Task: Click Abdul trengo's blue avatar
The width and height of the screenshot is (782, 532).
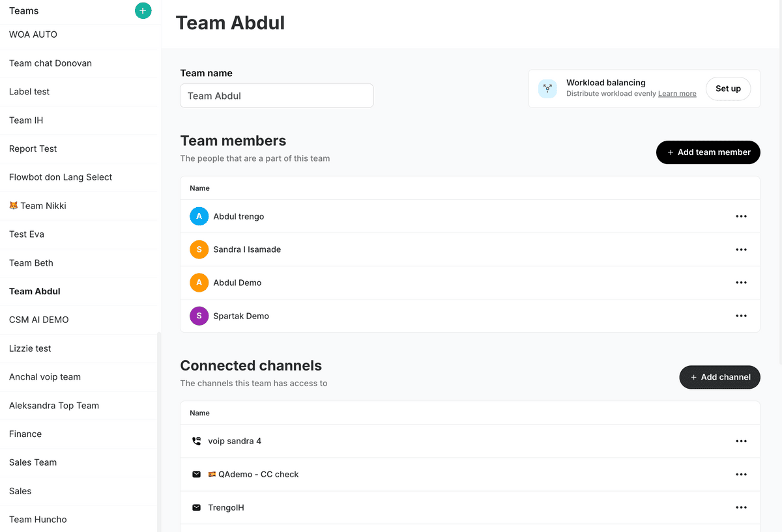Action: 199,216
